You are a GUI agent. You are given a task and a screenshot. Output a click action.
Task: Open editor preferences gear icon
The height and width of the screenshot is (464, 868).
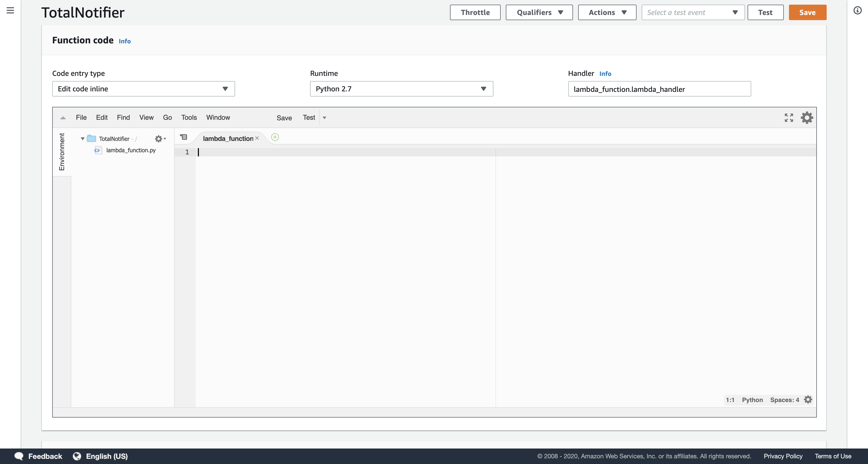point(807,117)
